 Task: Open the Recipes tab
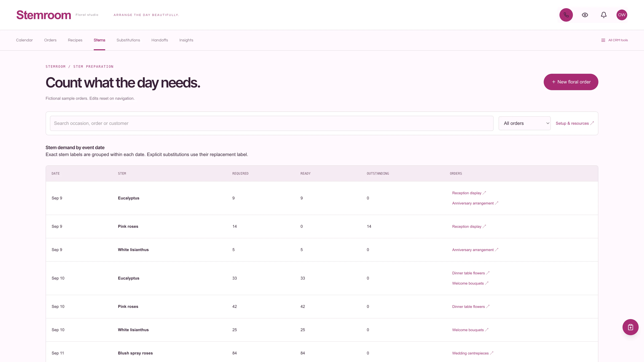(x=75, y=40)
